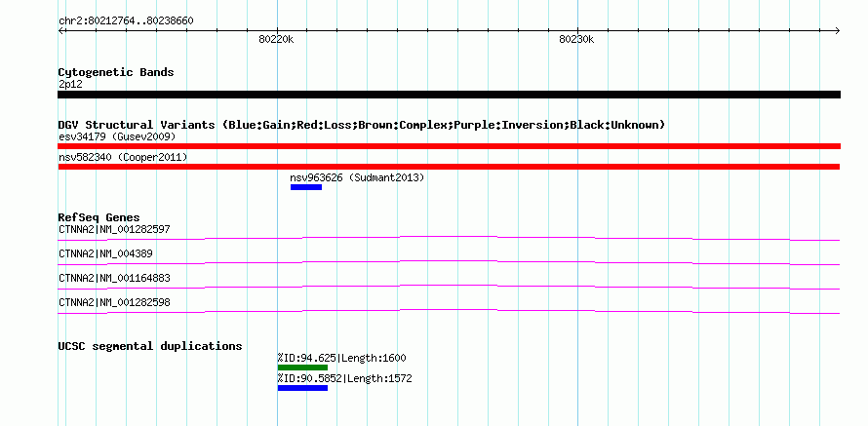This screenshot has width=868, height=426.
Task: Click the black 2p12 cytogenetic band bar
Action: (449, 95)
